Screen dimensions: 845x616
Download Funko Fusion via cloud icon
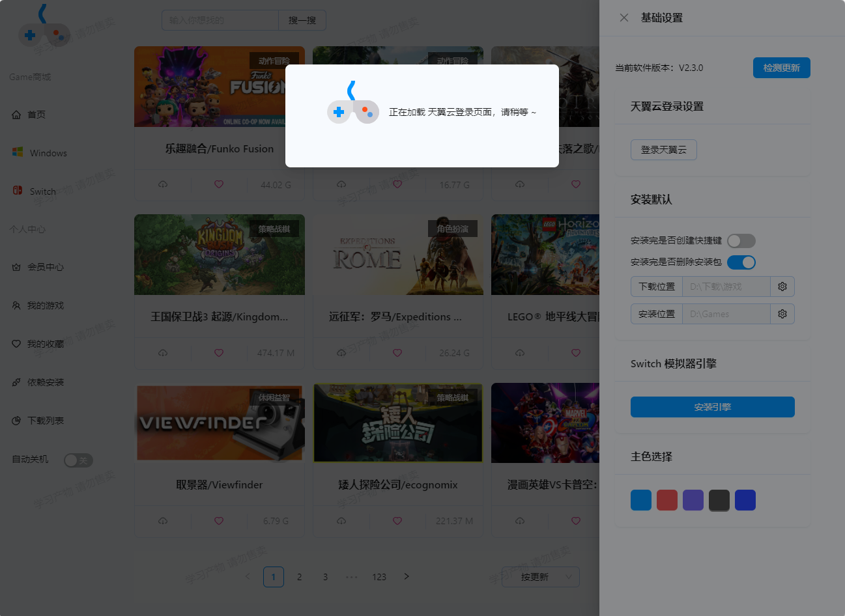163,184
